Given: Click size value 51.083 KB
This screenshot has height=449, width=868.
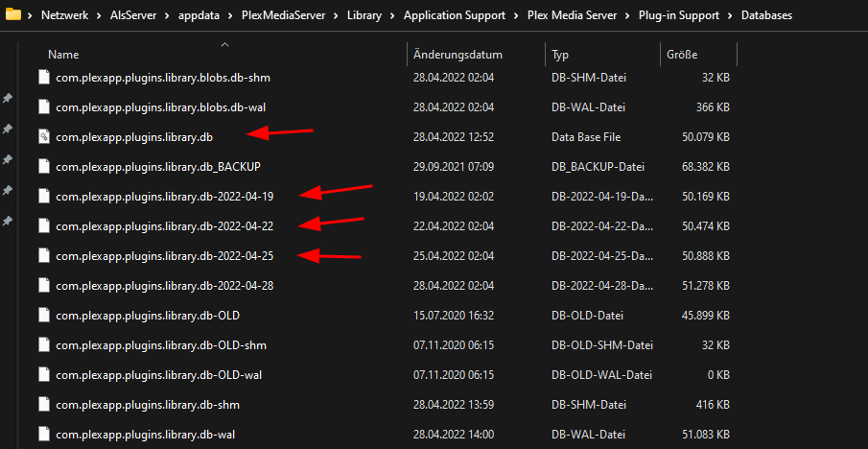Looking at the screenshot, I should point(705,436).
